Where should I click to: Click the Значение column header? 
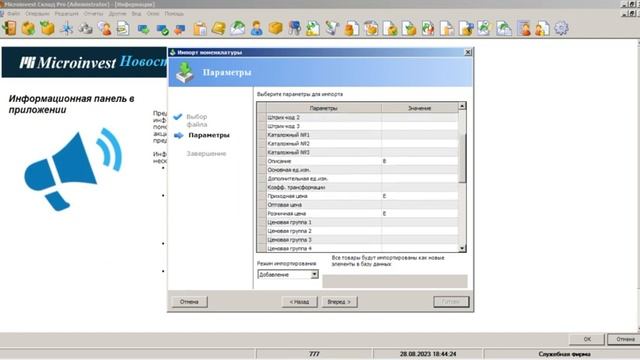[420, 108]
